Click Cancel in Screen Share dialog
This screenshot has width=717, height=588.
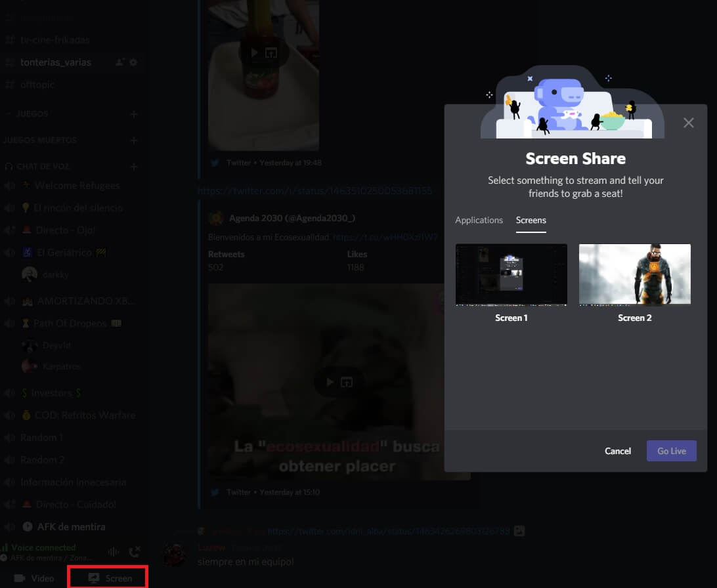coord(617,451)
